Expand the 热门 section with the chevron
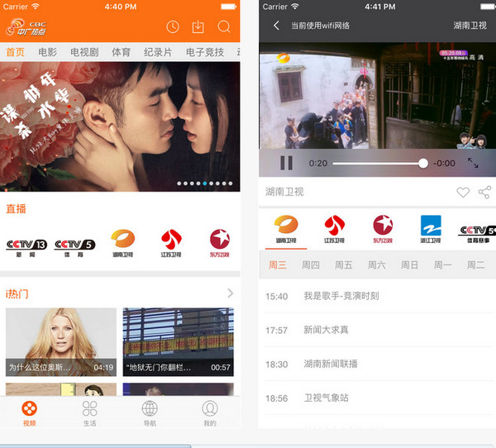This screenshot has height=448, width=496. click(231, 293)
